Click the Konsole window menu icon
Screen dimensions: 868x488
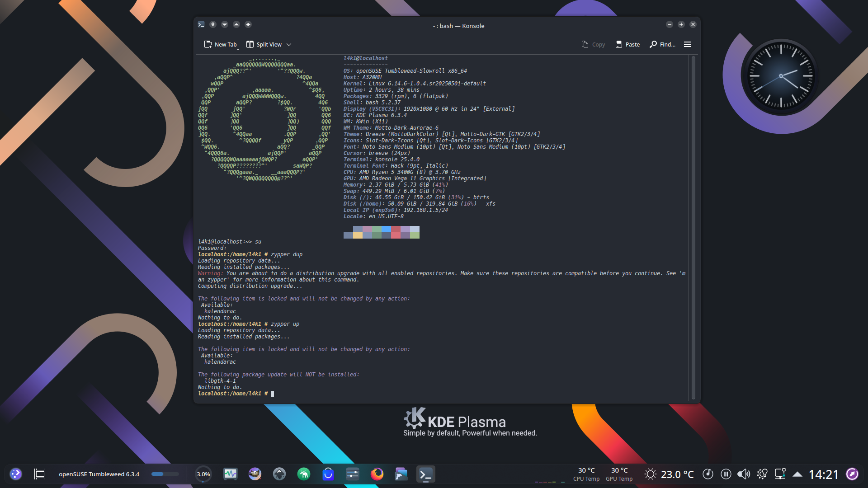pyautogui.click(x=201, y=24)
